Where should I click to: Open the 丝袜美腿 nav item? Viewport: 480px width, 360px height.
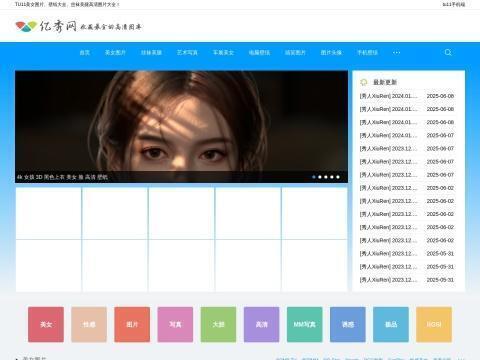[x=151, y=52]
